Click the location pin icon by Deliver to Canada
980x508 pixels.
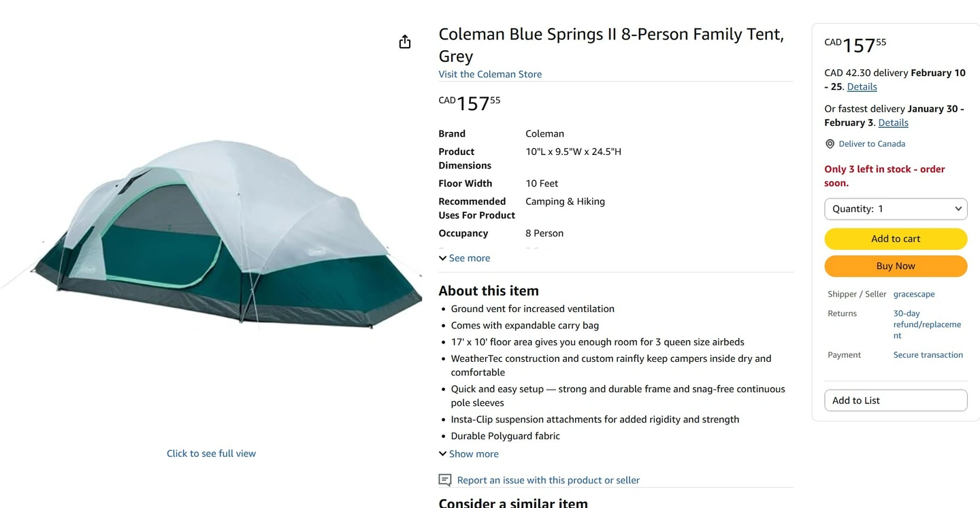coord(830,144)
